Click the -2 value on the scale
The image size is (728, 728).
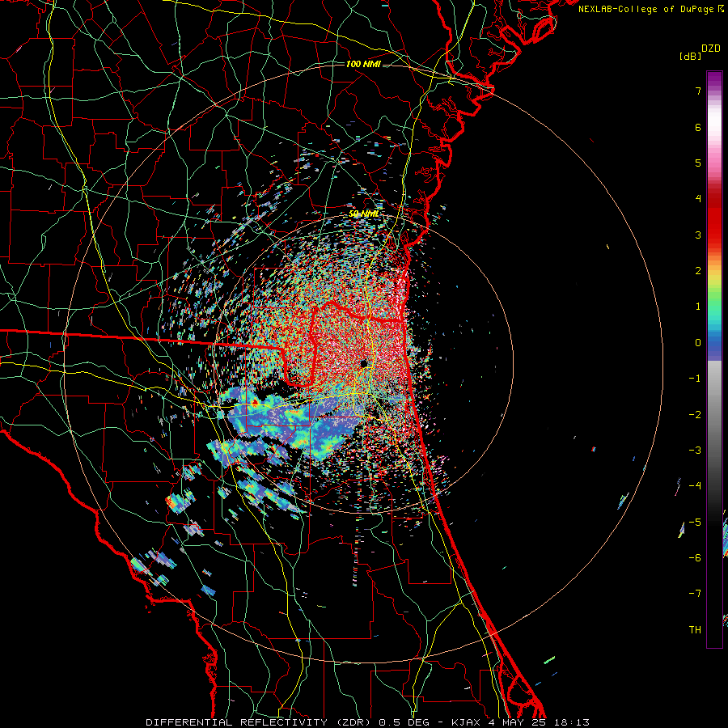coord(695,413)
